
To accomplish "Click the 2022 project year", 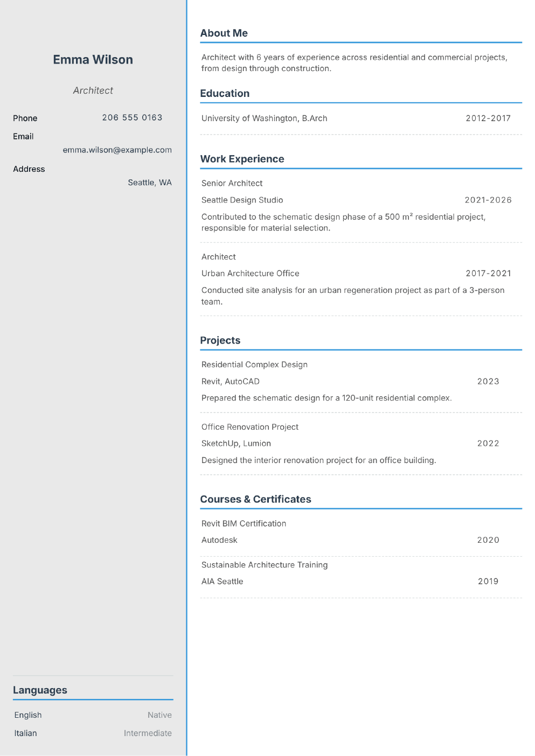I will coord(488,444).
